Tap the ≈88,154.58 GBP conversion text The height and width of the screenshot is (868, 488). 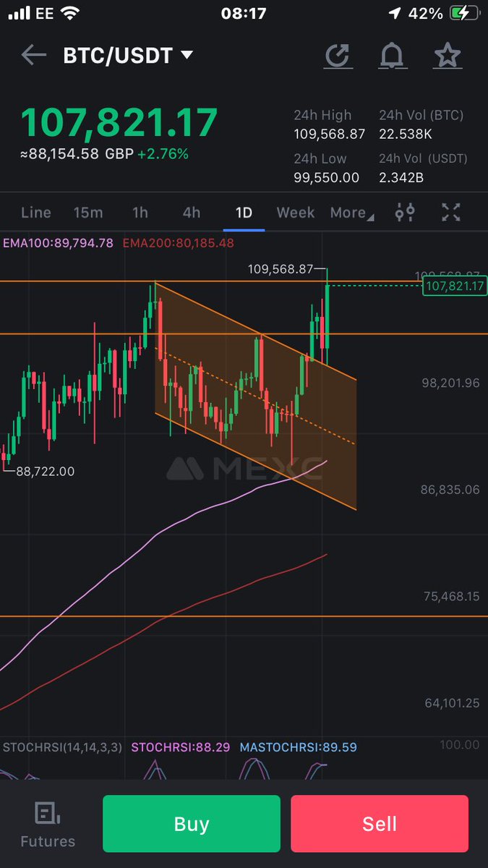coord(78,154)
